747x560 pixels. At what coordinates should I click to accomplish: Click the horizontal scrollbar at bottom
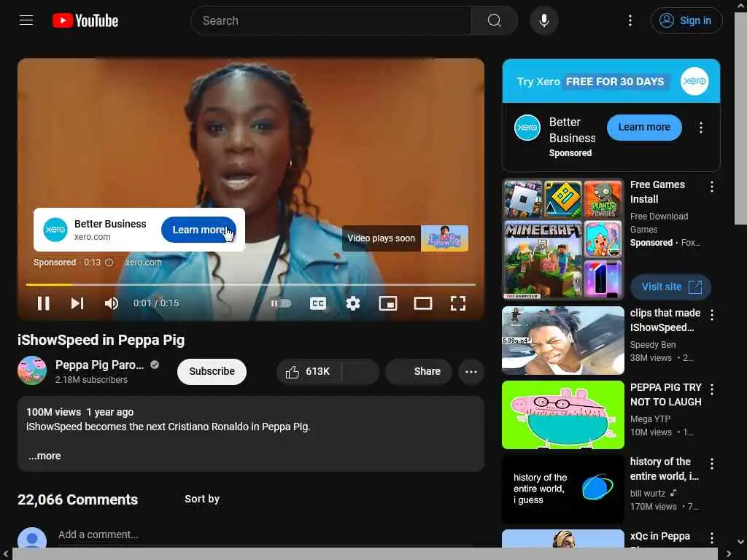[365, 554]
